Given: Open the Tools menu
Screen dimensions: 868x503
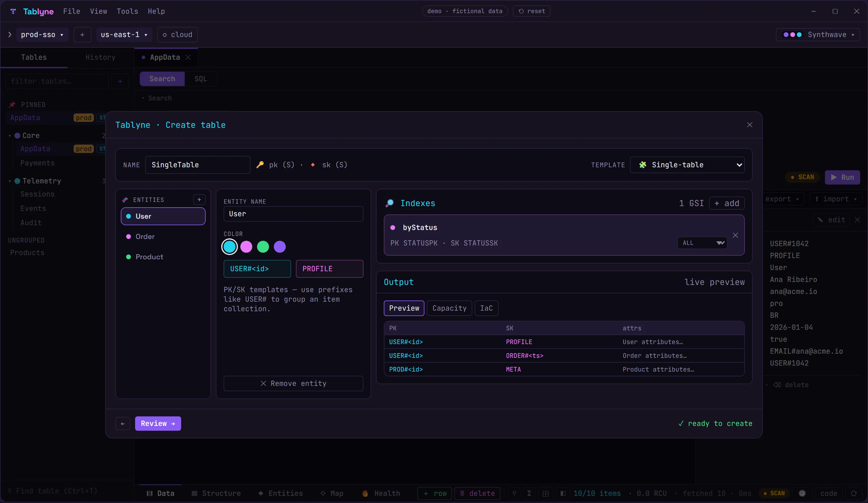Looking at the screenshot, I should click(127, 11).
